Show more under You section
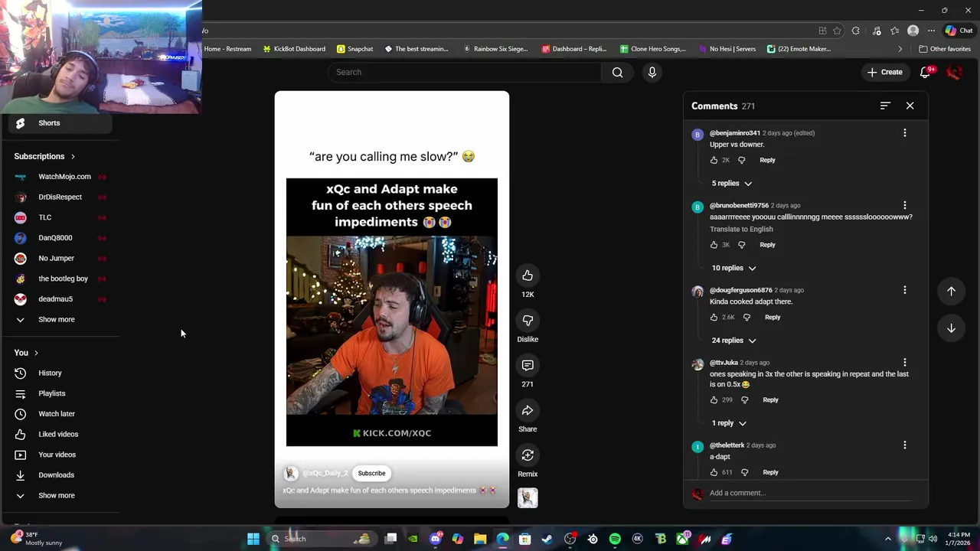The image size is (980, 551). [60, 495]
